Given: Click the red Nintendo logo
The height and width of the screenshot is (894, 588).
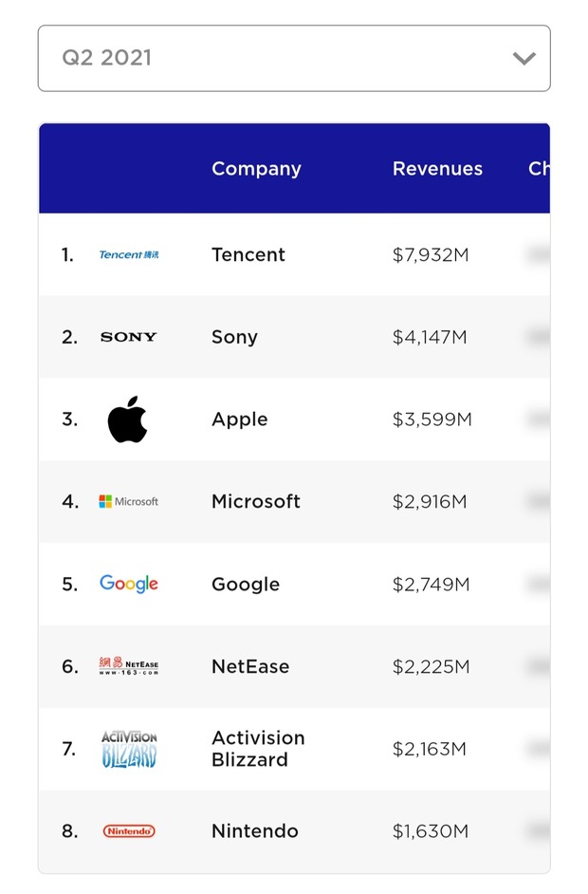Looking at the screenshot, I should [129, 831].
